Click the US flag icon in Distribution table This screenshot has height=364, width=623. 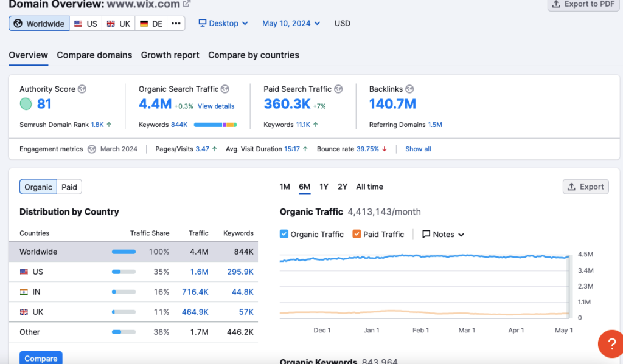point(24,272)
